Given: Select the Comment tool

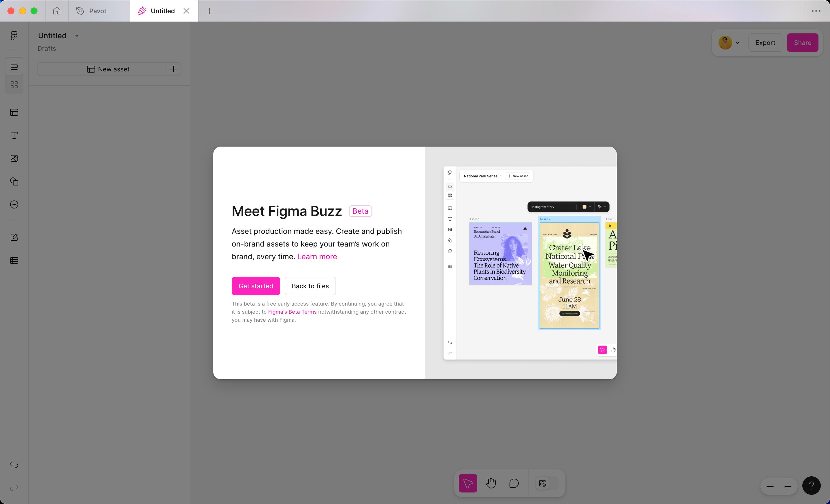Looking at the screenshot, I should click(x=514, y=484).
